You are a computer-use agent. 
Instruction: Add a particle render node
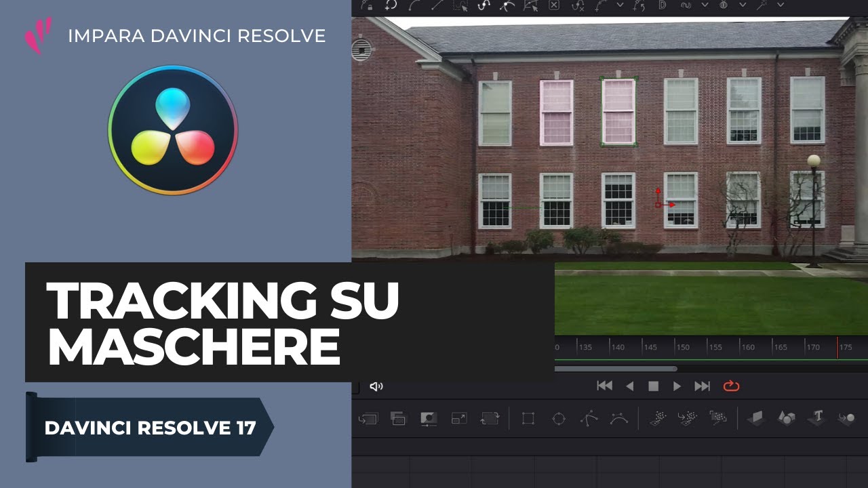718,418
